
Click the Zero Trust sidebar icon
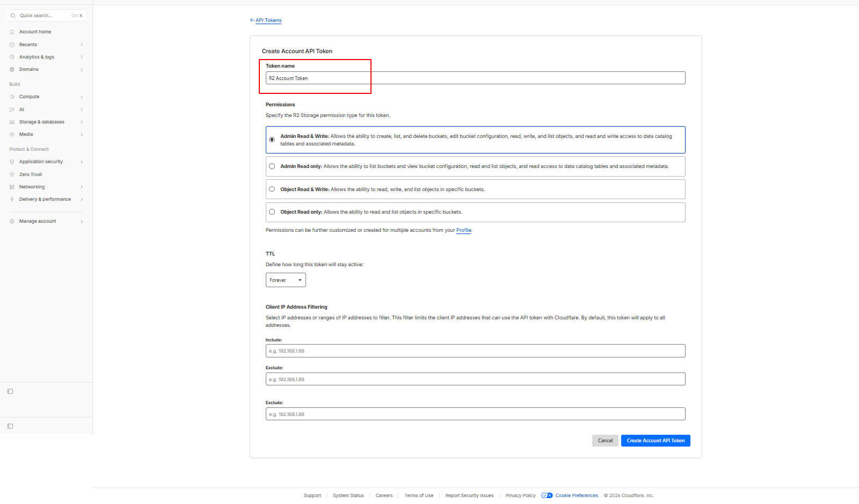[12, 174]
